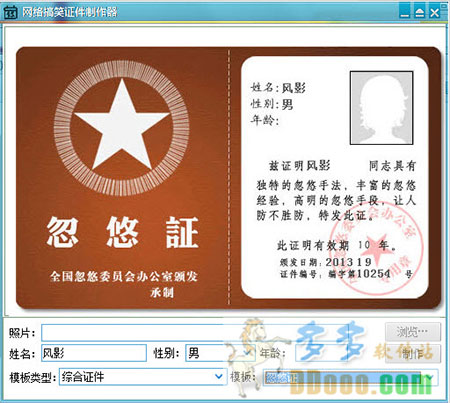Click the 浏览 browse button
The width and height of the screenshot is (450, 403).
point(413,332)
